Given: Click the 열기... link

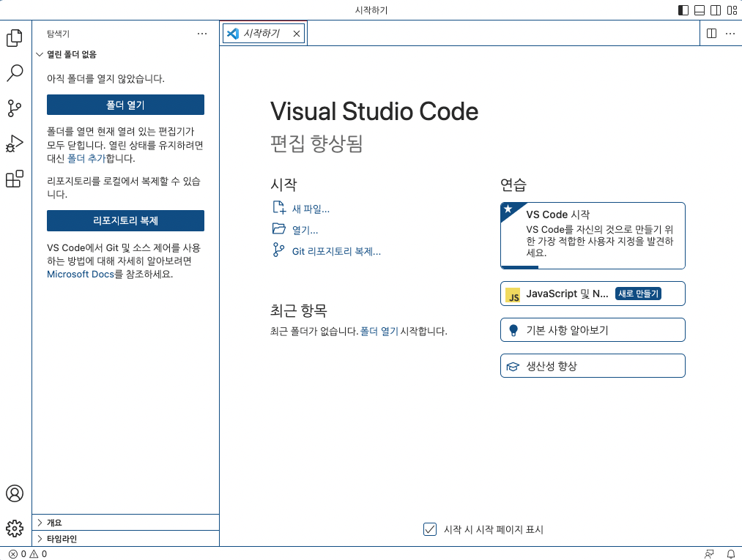Looking at the screenshot, I should pos(305,231).
